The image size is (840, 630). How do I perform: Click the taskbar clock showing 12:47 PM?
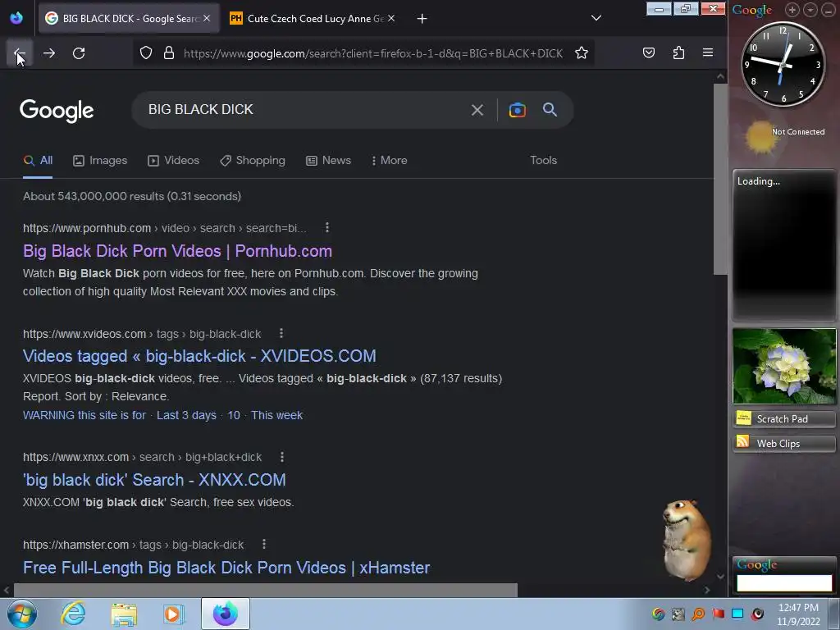click(x=798, y=614)
